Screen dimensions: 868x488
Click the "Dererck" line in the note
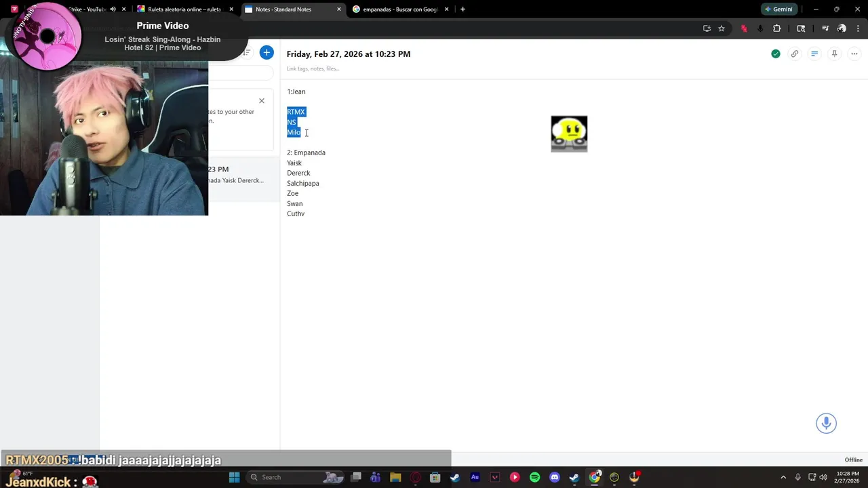click(298, 173)
